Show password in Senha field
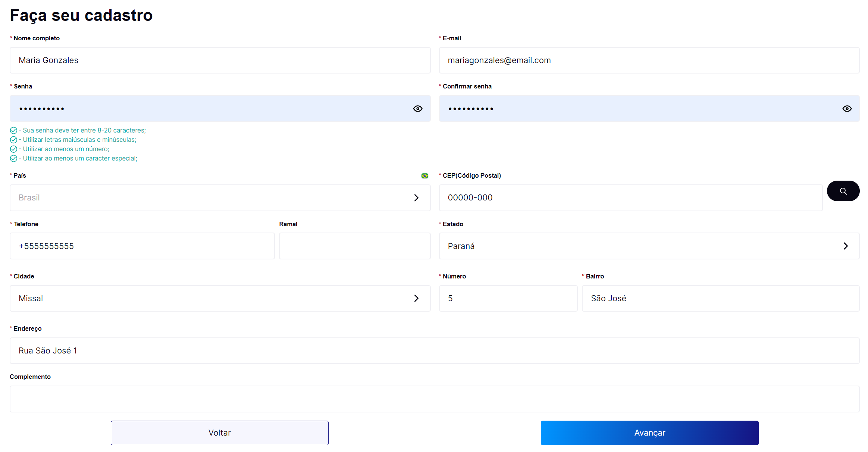Image resolution: width=868 pixels, height=452 pixels. coord(417,109)
